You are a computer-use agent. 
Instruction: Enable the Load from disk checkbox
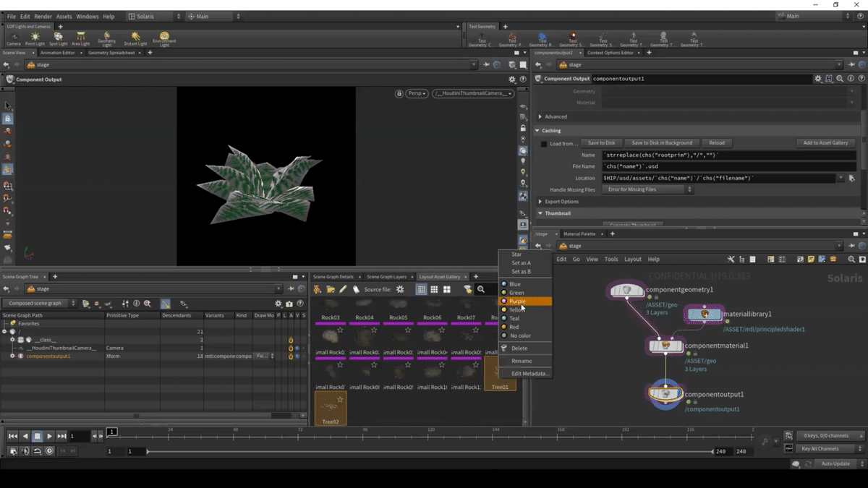[544, 143]
